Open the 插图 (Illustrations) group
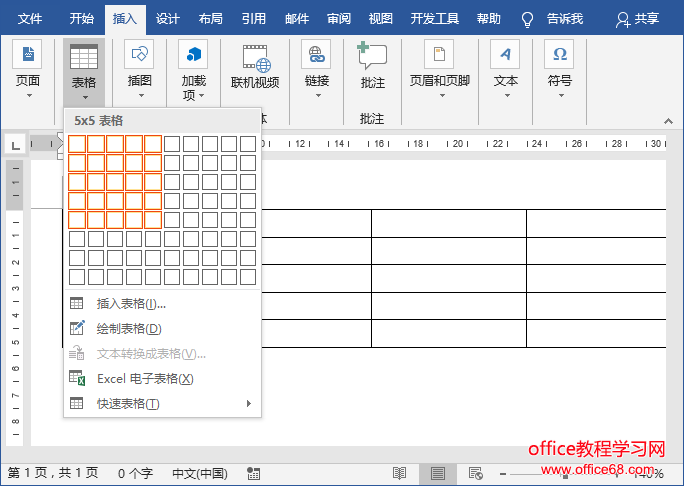The height and width of the screenshot is (486, 684). [x=140, y=70]
